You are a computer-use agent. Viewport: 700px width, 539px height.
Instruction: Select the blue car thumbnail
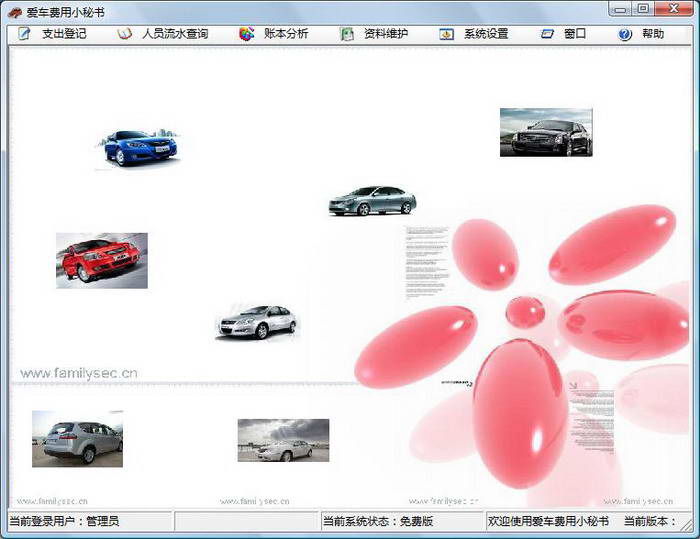(x=139, y=147)
